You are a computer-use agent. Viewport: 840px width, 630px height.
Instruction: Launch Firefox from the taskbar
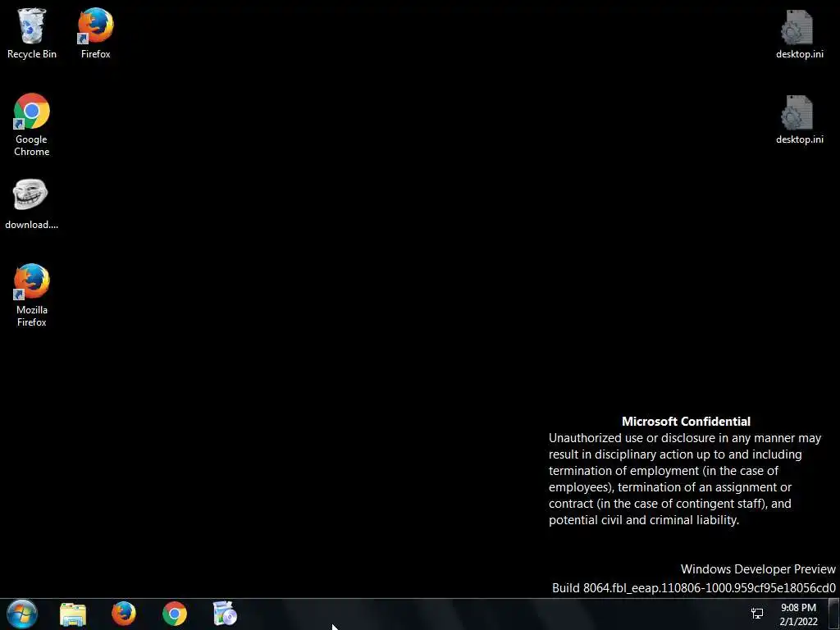coord(124,614)
